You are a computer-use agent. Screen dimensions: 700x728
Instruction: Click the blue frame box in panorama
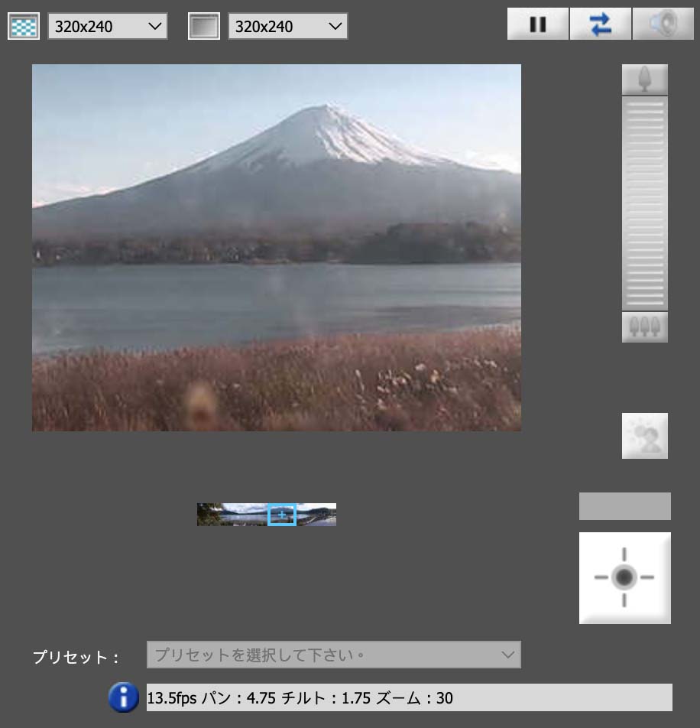(x=282, y=515)
